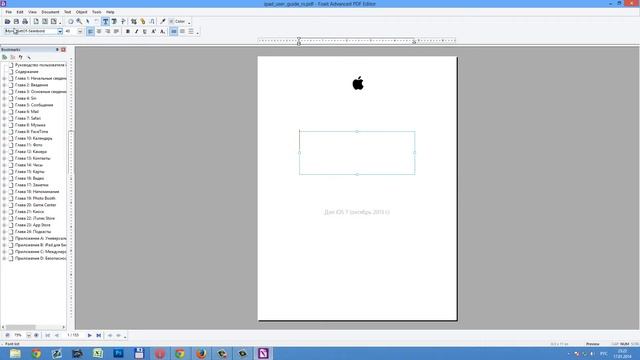Close the Bookmarks panel
640x360 pixels.
63,49
